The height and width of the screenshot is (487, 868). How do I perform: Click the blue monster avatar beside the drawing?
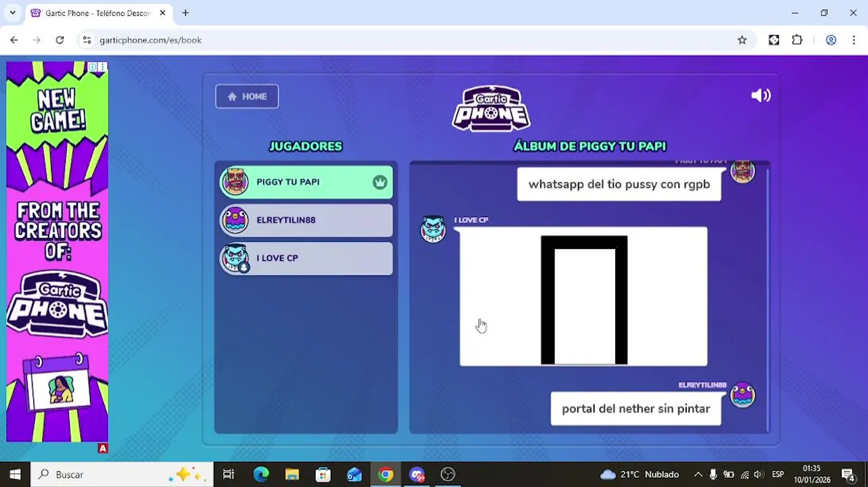433,229
